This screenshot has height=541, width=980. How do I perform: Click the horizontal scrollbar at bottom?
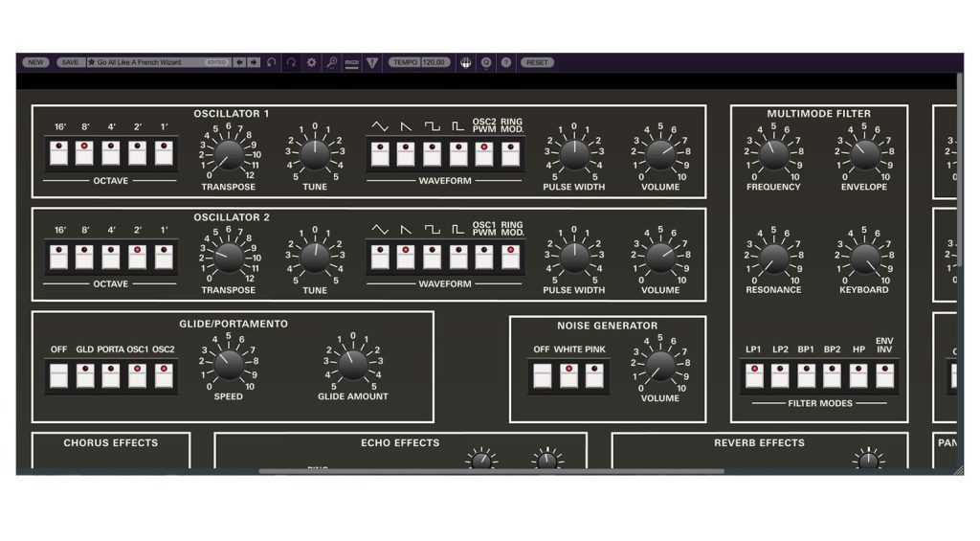pyautogui.click(x=492, y=471)
